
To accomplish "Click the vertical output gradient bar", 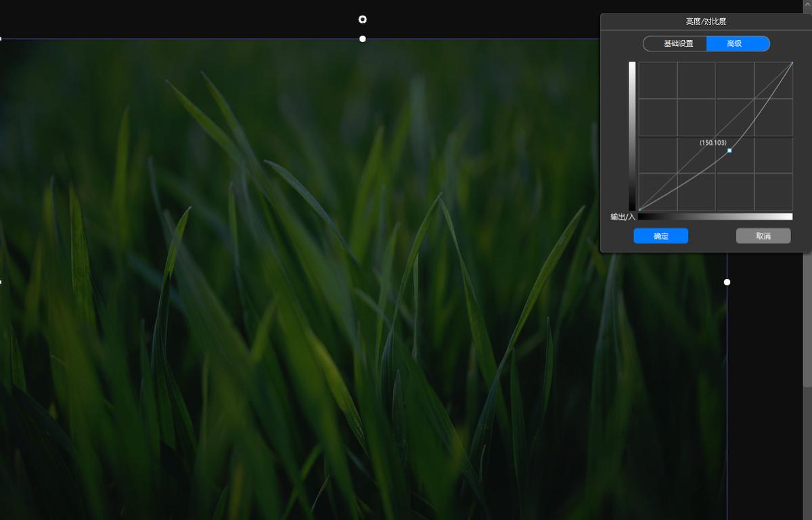I will click(632, 136).
